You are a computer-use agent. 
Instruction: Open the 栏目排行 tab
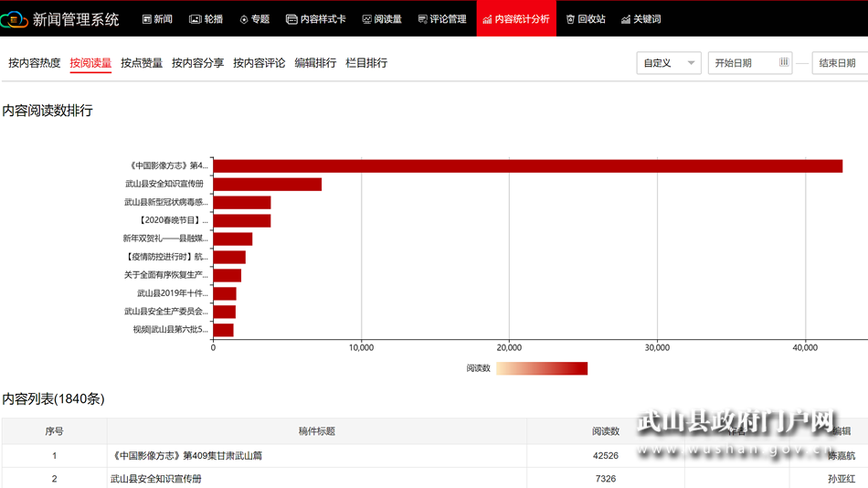[x=366, y=63]
